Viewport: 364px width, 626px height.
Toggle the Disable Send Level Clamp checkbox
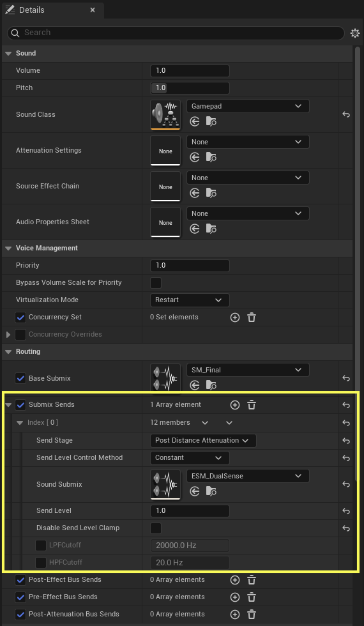pyautogui.click(x=156, y=528)
